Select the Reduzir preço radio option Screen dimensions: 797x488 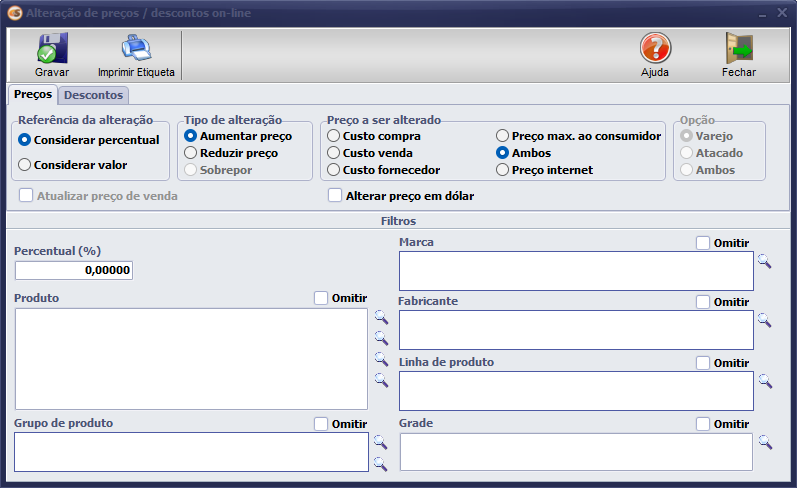click(191, 153)
